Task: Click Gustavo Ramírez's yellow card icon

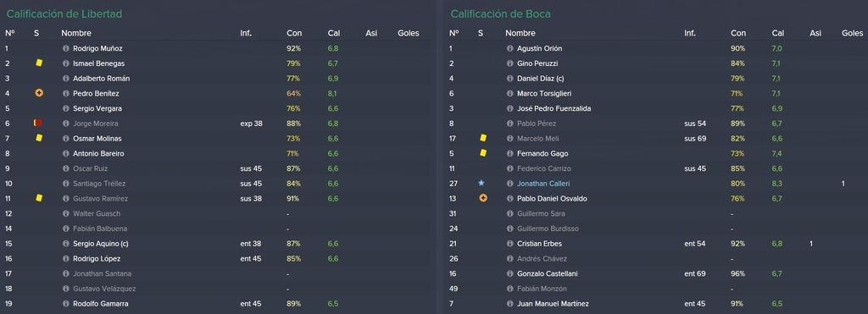Action: click(39, 198)
